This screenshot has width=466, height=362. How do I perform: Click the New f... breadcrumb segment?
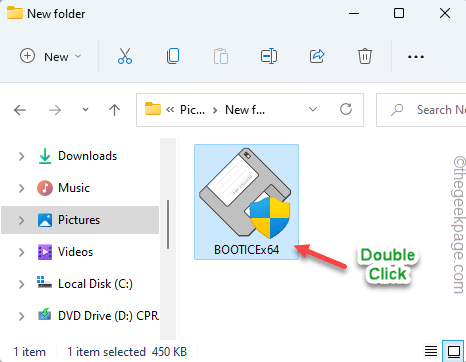tap(245, 110)
